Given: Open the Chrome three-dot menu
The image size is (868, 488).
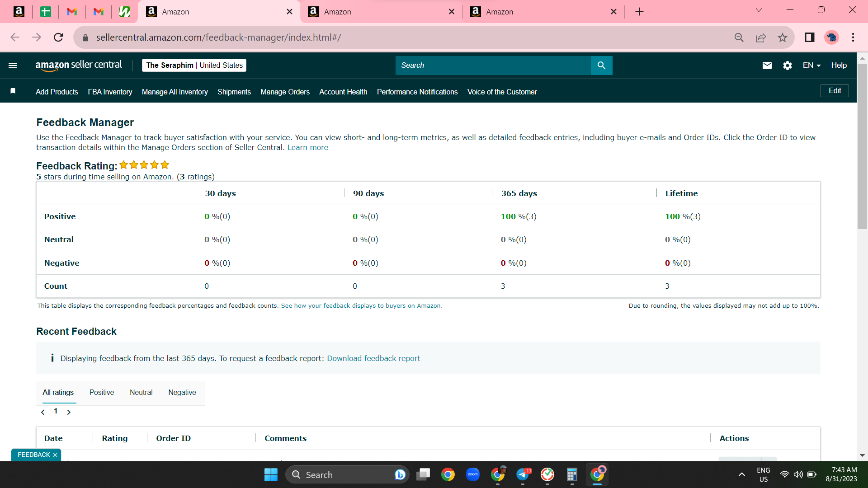Looking at the screenshot, I should tap(853, 38).
